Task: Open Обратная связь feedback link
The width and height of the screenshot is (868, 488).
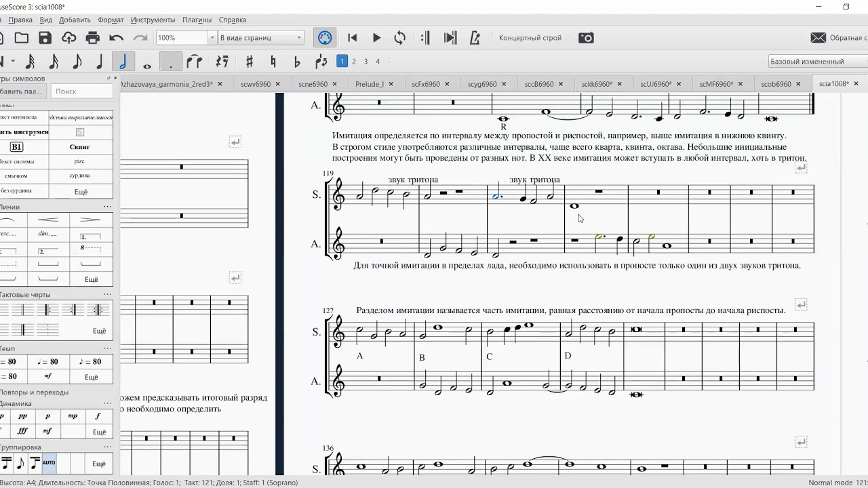Action: click(x=839, y=38)
